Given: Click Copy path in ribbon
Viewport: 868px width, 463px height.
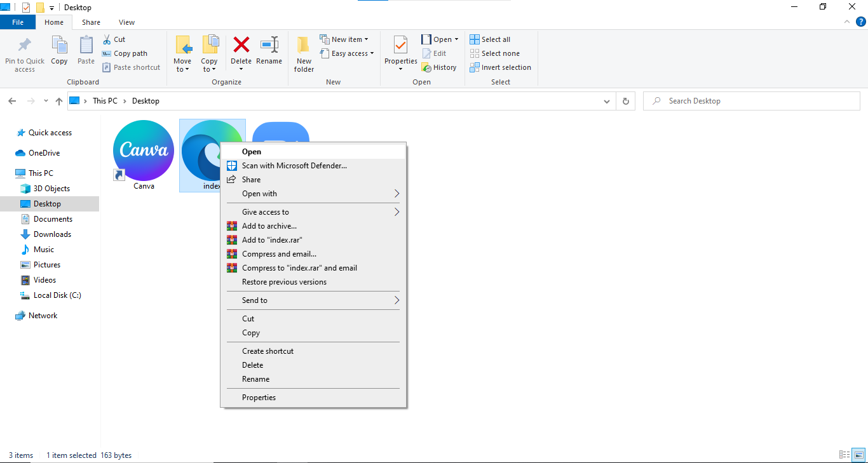Looking at the screenshot, I should [125, 53].
